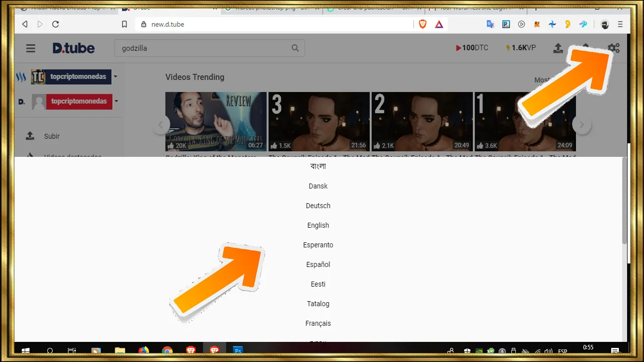Click the 1.6KVP voting power indicator
The image size is (644, 362).
(x=521, y=48)
